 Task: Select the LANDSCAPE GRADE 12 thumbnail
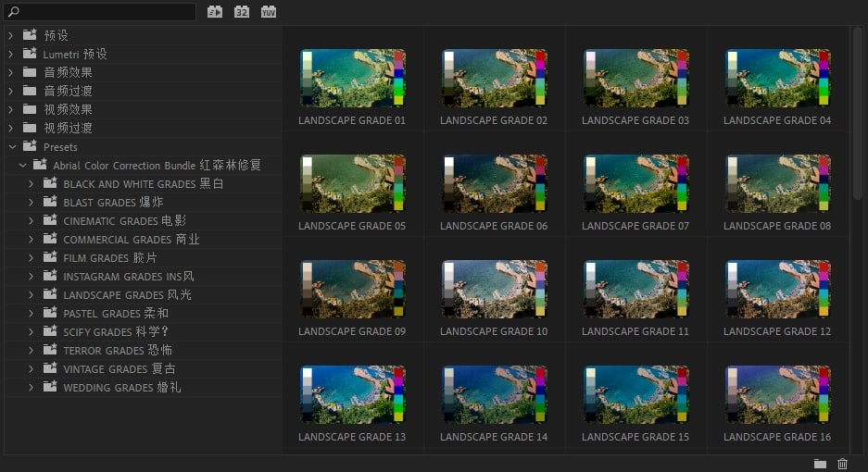click(777, 289)
